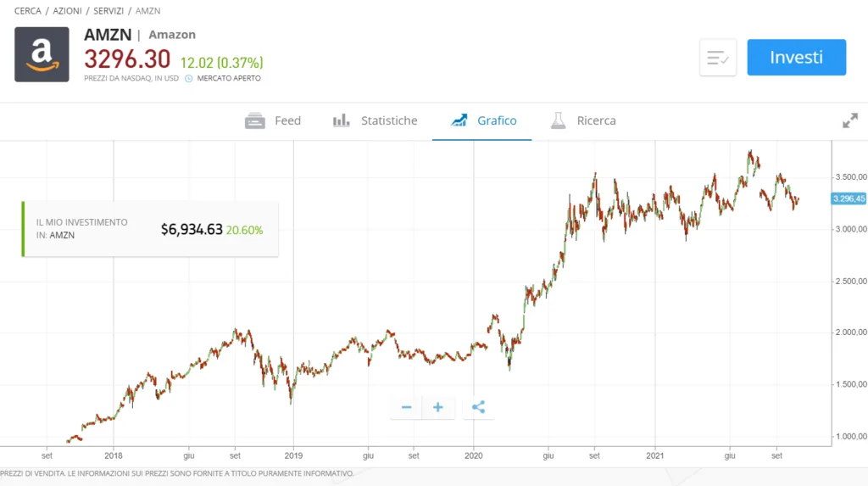Click the blue Investi button

coord(796,57)
